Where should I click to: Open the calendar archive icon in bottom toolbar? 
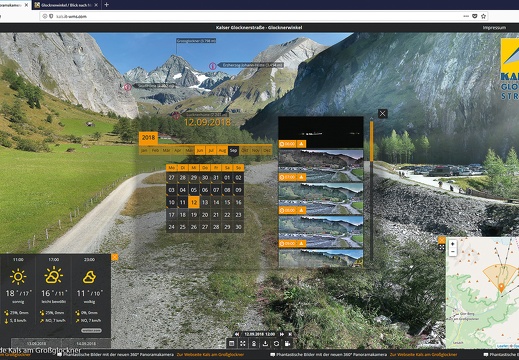[232, 343]
